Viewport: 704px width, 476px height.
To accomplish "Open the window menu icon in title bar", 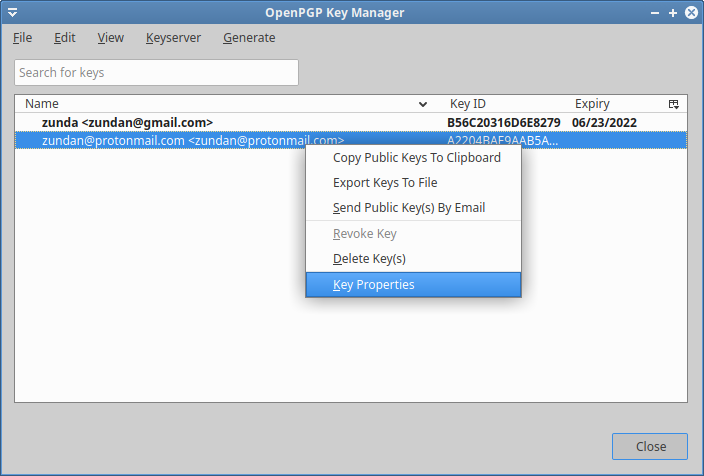I will point(13,13).
